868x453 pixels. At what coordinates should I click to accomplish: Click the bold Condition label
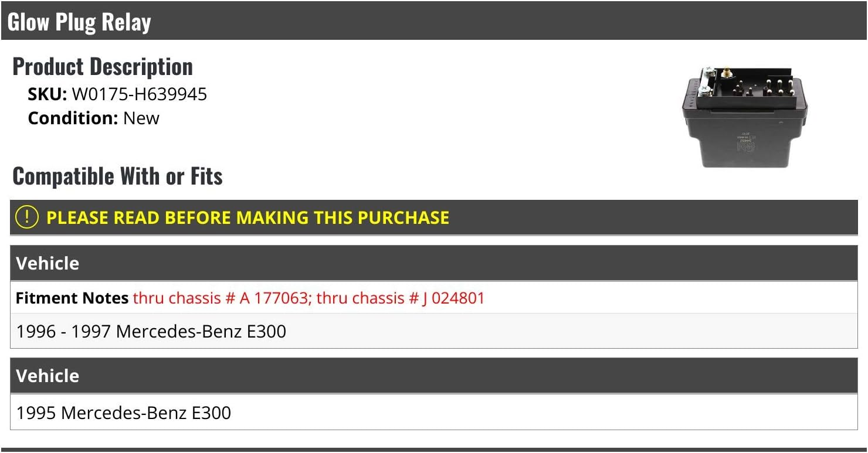pyautogui.click(x=73, y=118)
